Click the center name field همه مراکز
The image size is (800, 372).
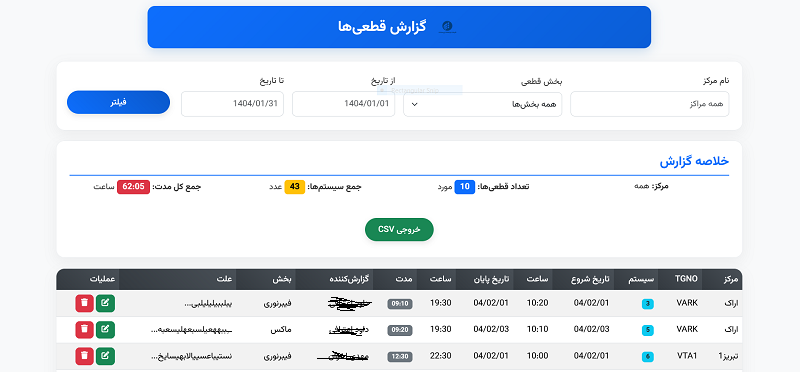(x=649, y=104)
